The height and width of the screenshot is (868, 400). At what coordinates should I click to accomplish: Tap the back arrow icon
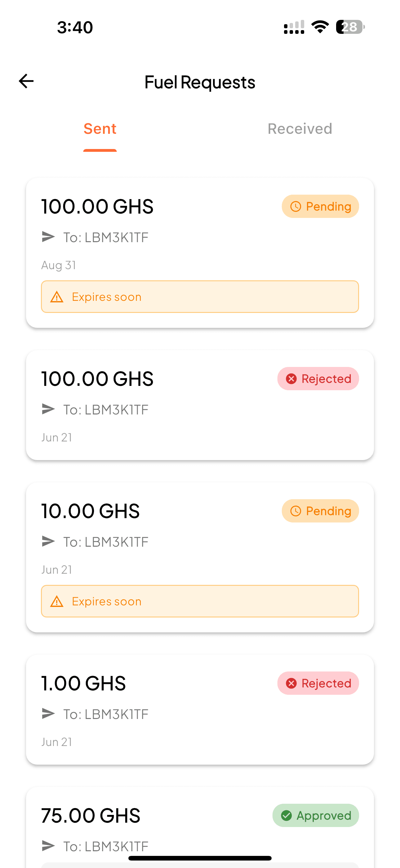point(26,81)
